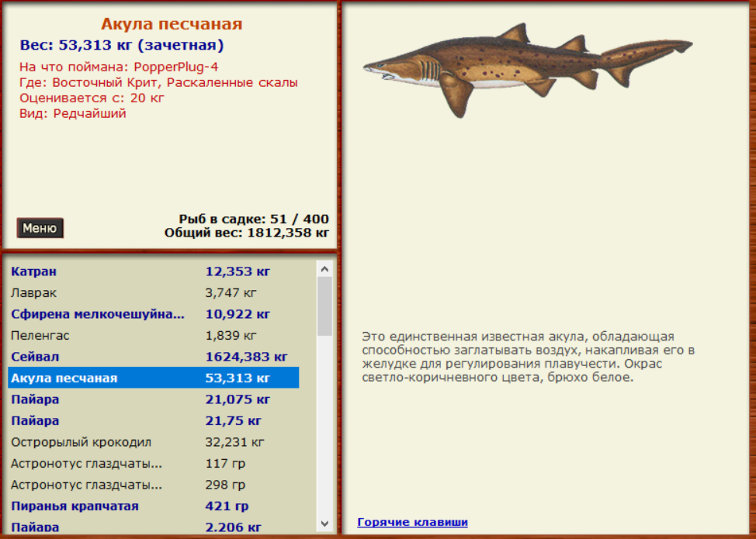Open the Горячие клавиши link
Screen dimensions: 756x539
point(412,522)
